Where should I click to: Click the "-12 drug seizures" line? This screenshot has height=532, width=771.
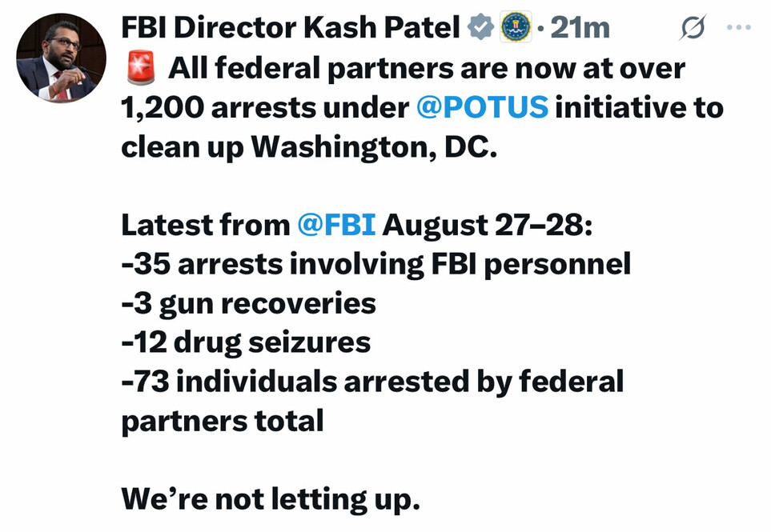pyautogui.click(x=246, y=342)
